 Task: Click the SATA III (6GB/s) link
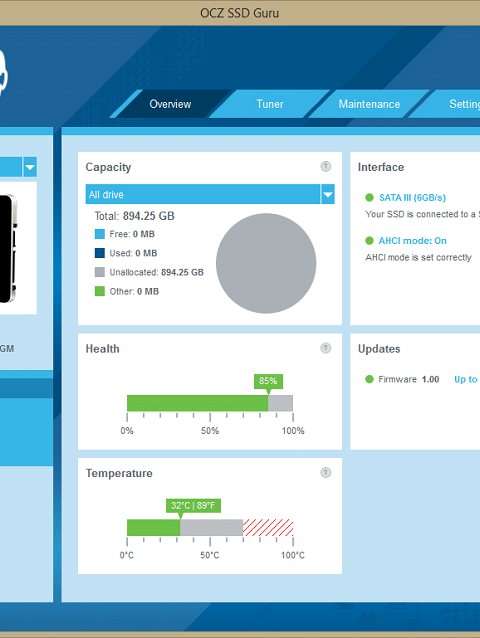pyautogui.click(x=412, y=198)
